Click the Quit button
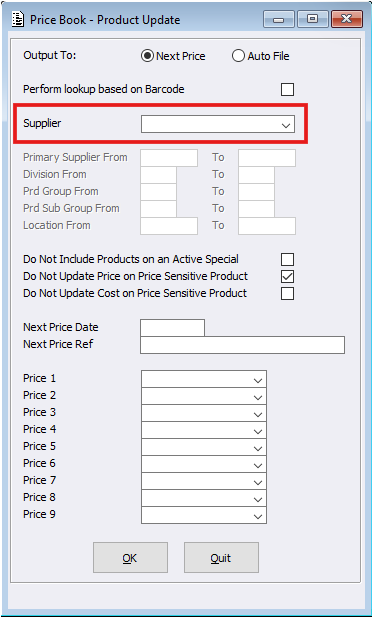Viewport: 372px width, 617px height. (221, 558)
